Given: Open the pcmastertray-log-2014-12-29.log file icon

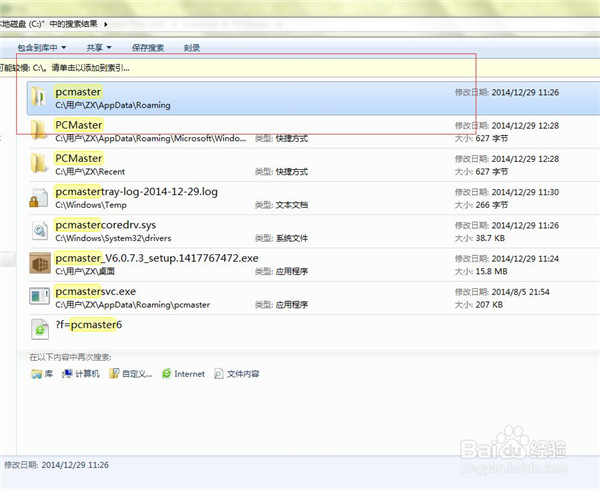Looking at the screenshot, I should click(39, 197).
